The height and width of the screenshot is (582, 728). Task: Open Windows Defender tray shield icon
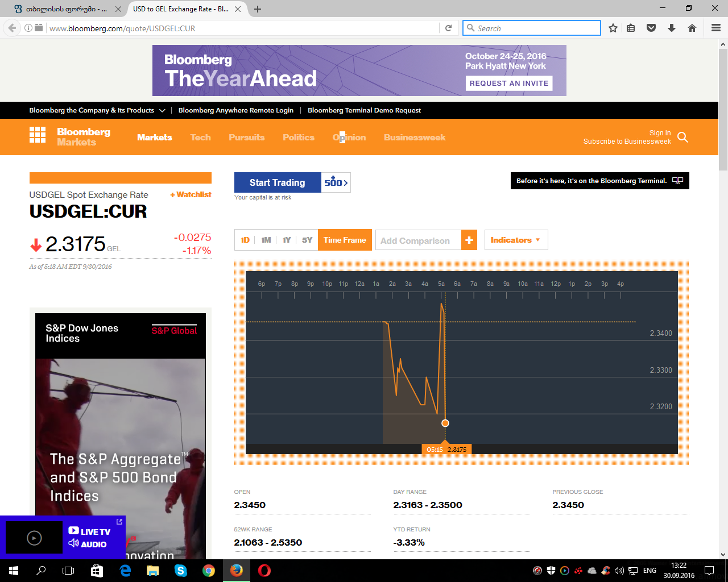pyautogui.click(x=551, y=571)
